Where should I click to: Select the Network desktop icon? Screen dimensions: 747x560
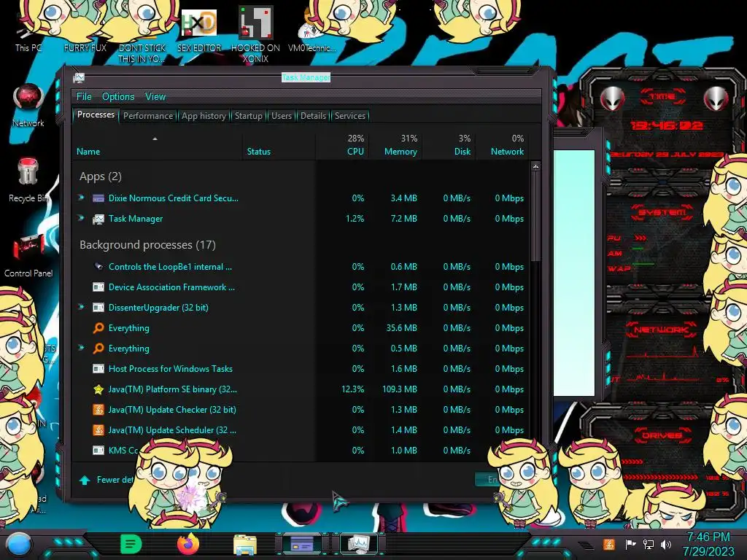pyautogui.click(x=28, y=106)
